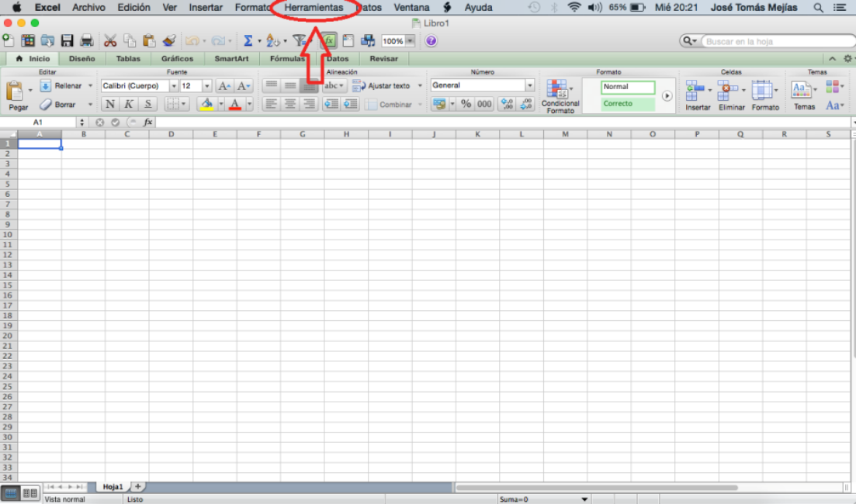Click the Guardar diskette icon
Screen dimensions: 856x504
pos(67,40)
